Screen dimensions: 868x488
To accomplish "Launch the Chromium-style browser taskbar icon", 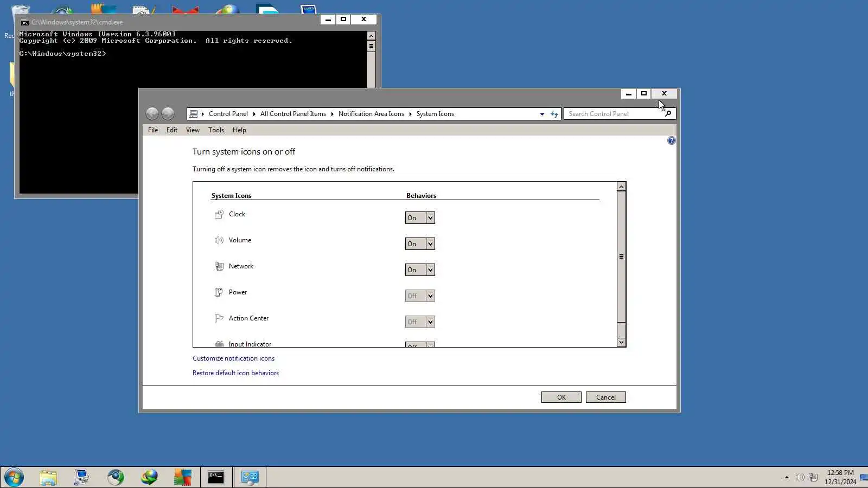I will (116, 477).
